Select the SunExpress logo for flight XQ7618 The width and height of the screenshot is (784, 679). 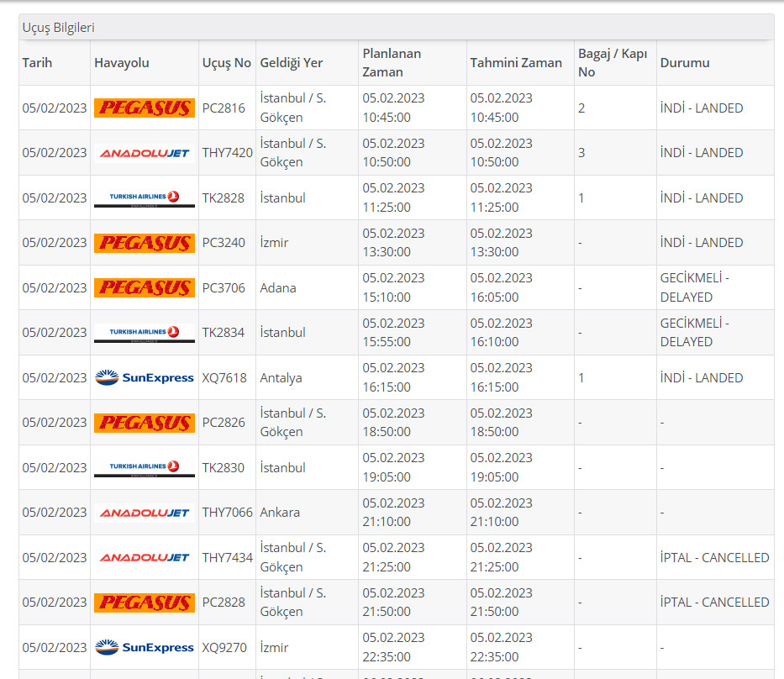tap(145, 378)
